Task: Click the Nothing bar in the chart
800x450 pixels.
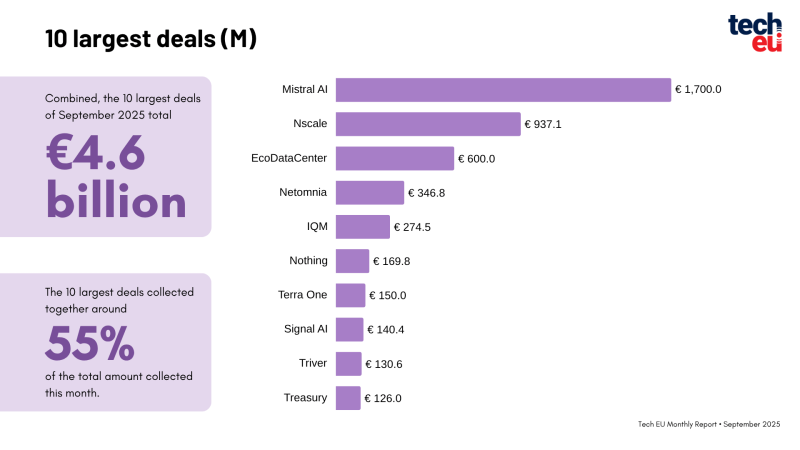Action: coord(352,261)
